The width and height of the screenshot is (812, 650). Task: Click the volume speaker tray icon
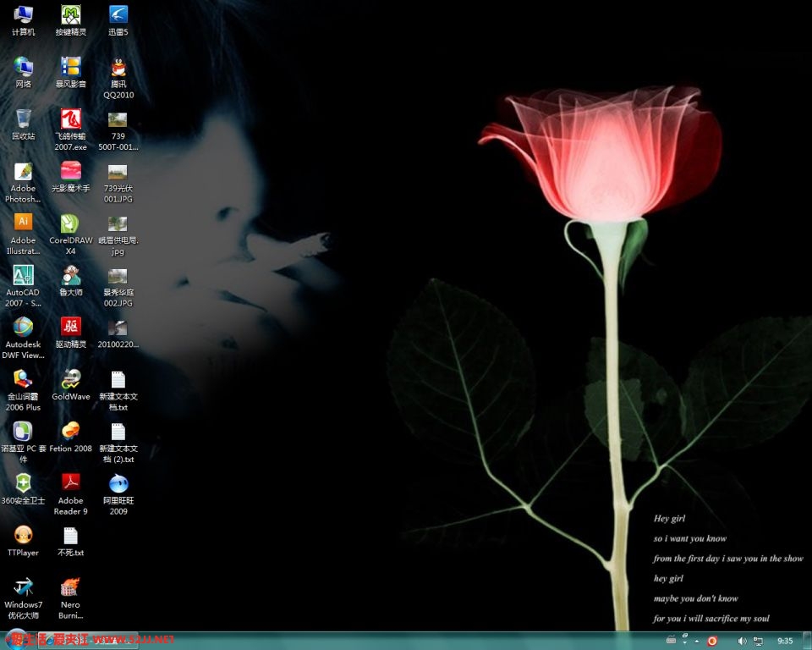click(742, 642)
